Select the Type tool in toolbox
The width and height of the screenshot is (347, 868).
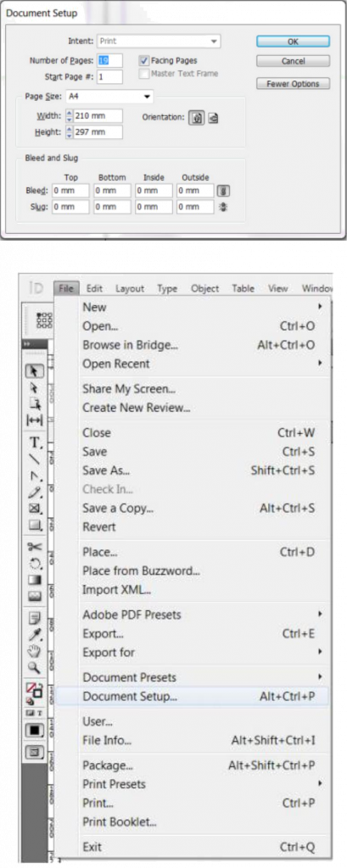coord(35,442)
